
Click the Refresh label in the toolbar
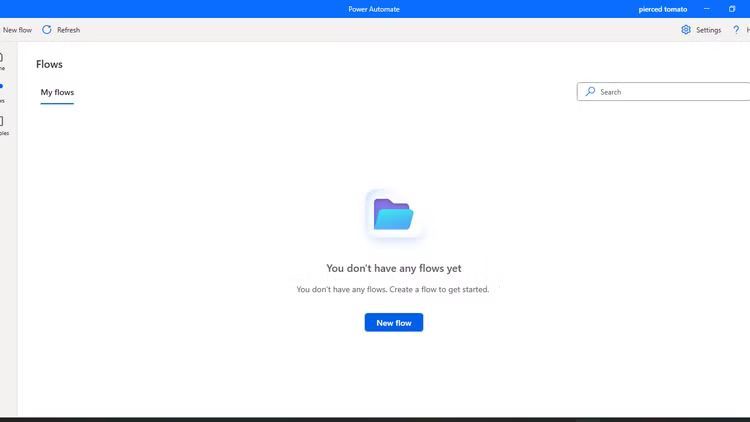point(68,30)
